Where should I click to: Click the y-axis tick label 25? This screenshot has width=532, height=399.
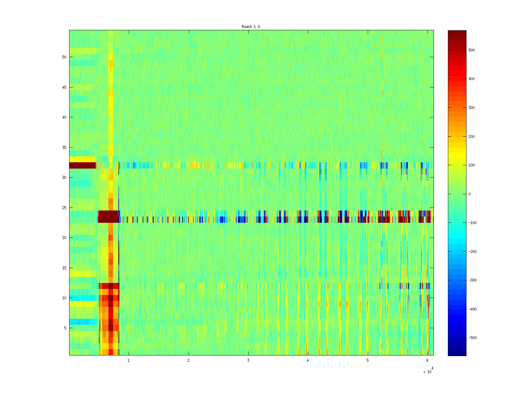(64, 208)
